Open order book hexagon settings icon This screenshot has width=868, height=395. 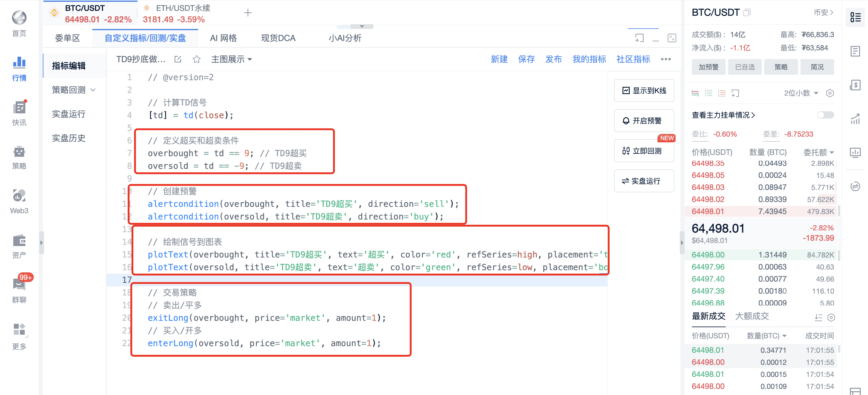pos(830,93)
